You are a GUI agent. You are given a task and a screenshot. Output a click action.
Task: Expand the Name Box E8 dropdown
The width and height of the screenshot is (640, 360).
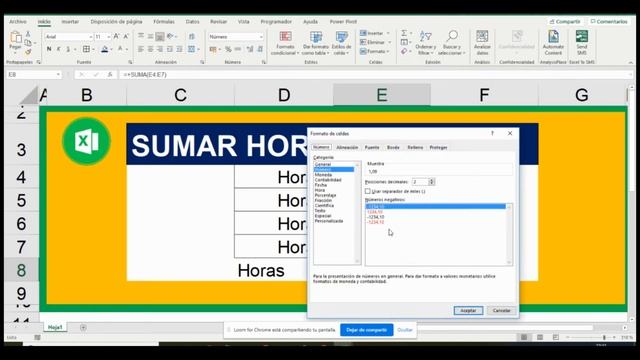click(x=58, y=75)
